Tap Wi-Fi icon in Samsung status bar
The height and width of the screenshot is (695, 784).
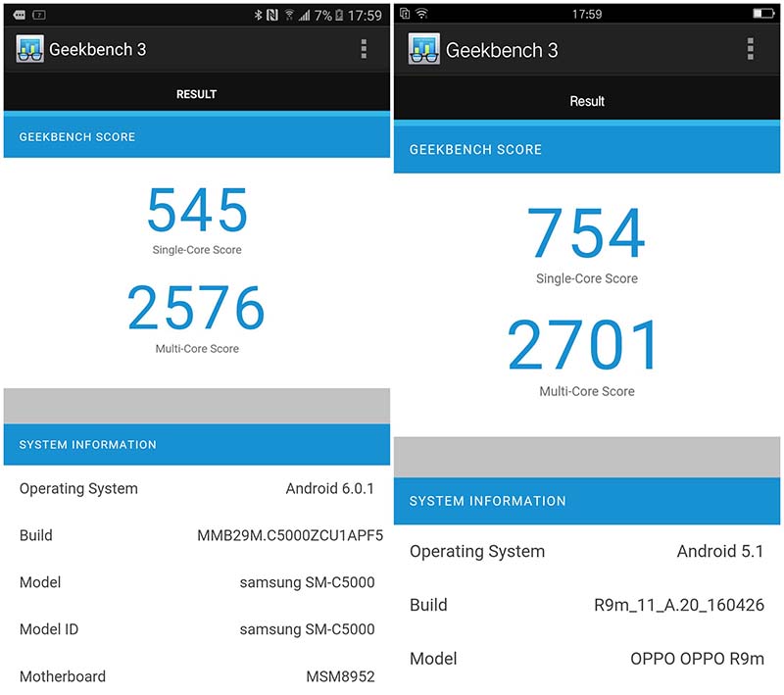289,15
